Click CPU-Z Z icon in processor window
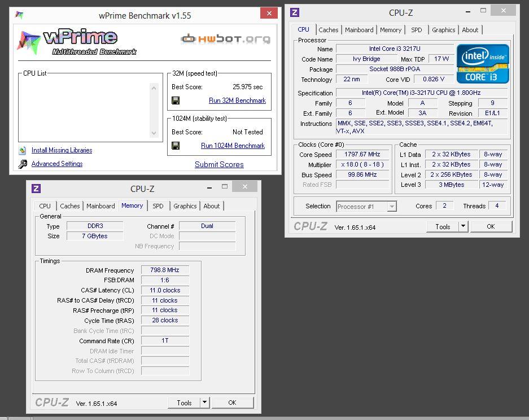The image size is (529, 420). click(x=295, y=12)
